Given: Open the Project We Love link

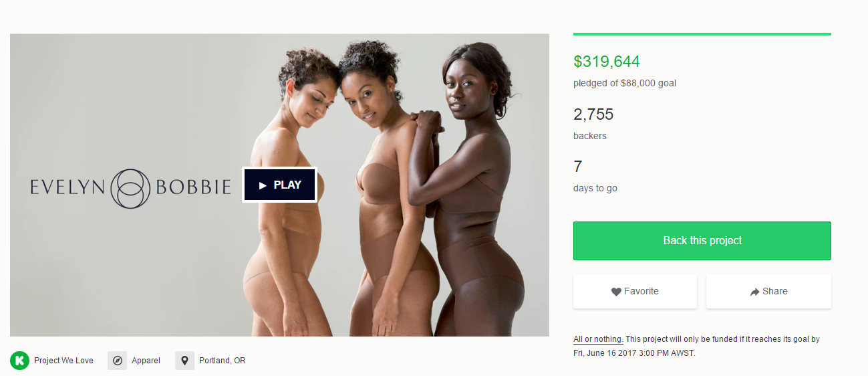Looking at the screenshot, I should tap(63, 361).
